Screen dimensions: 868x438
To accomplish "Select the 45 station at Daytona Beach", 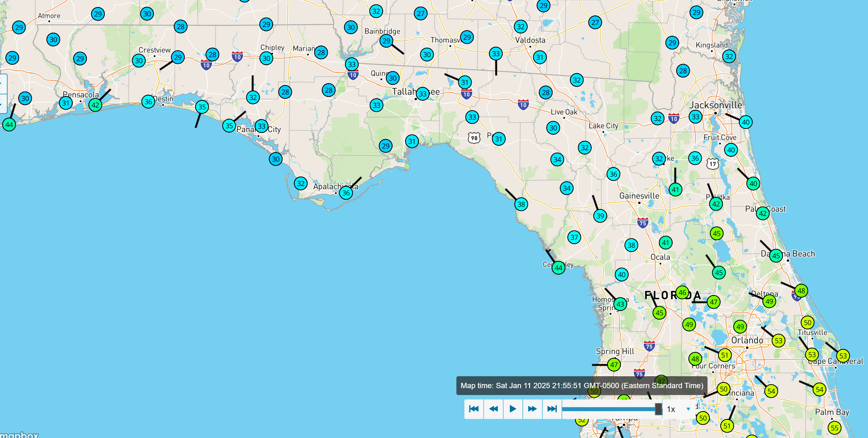I will (776, 256).
